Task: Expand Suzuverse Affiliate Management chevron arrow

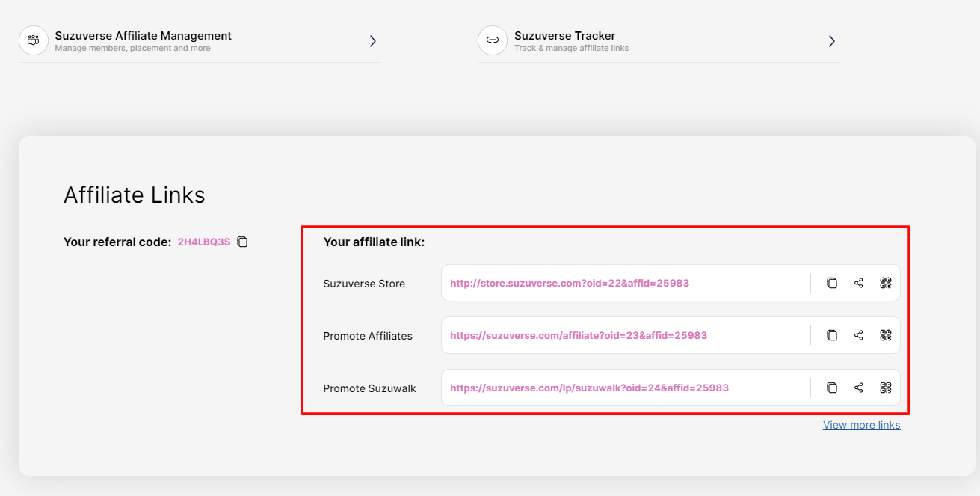Action: pos(372,41)
